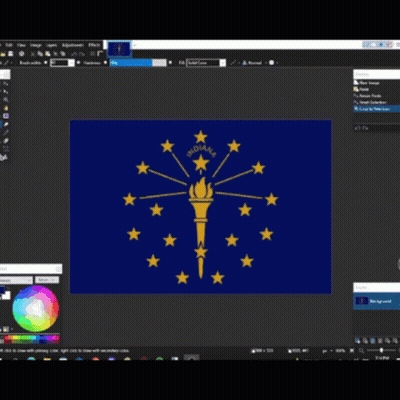The height and width of the screenshot is (400, 400).
Task: Select the Move Selected Pixels tool
Action: point(6,84)
